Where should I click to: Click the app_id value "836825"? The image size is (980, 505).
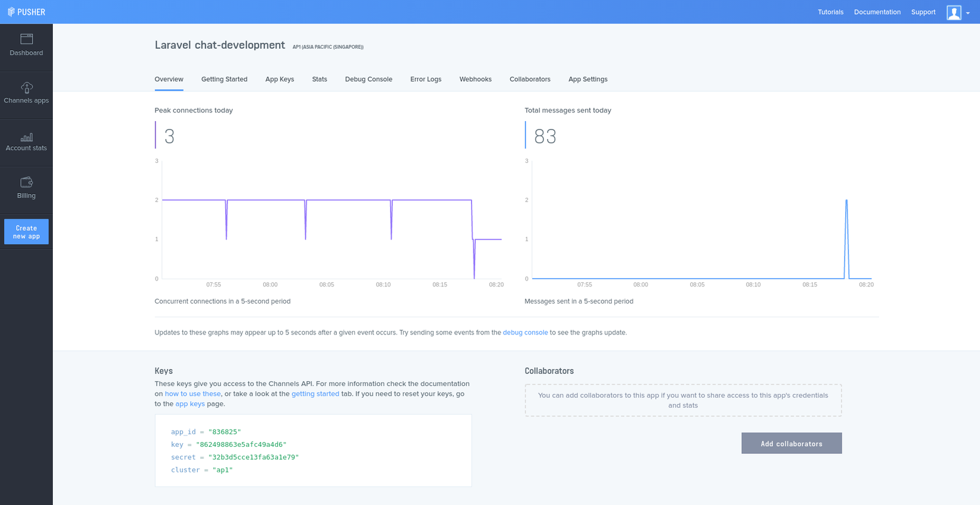[225, 432]
